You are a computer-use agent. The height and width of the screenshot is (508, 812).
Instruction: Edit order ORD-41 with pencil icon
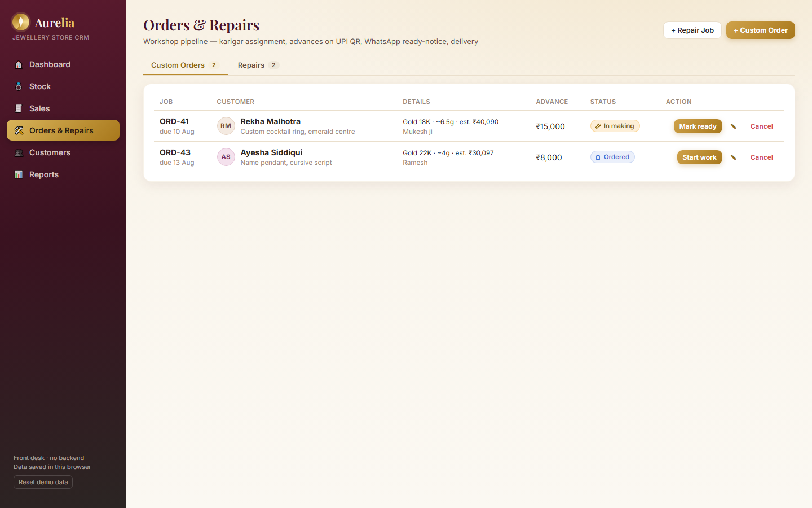(x=734, y=126)
